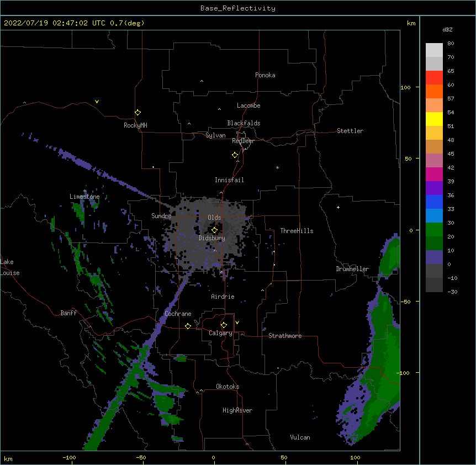
Task: Click the 80 value on dBZ legend
Action: (451, 44)
